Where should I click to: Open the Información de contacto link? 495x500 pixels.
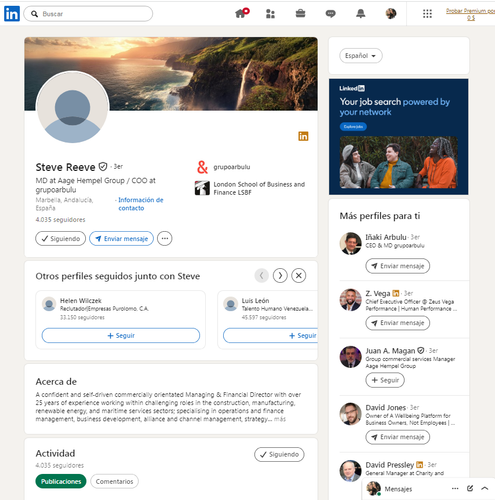tap(141, 204)
